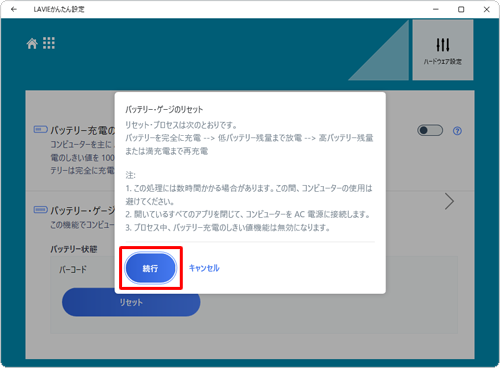The height and width of the screenshot is (368, 500).
Task: Click the バーコード label
Action: (x=73, y=269)
